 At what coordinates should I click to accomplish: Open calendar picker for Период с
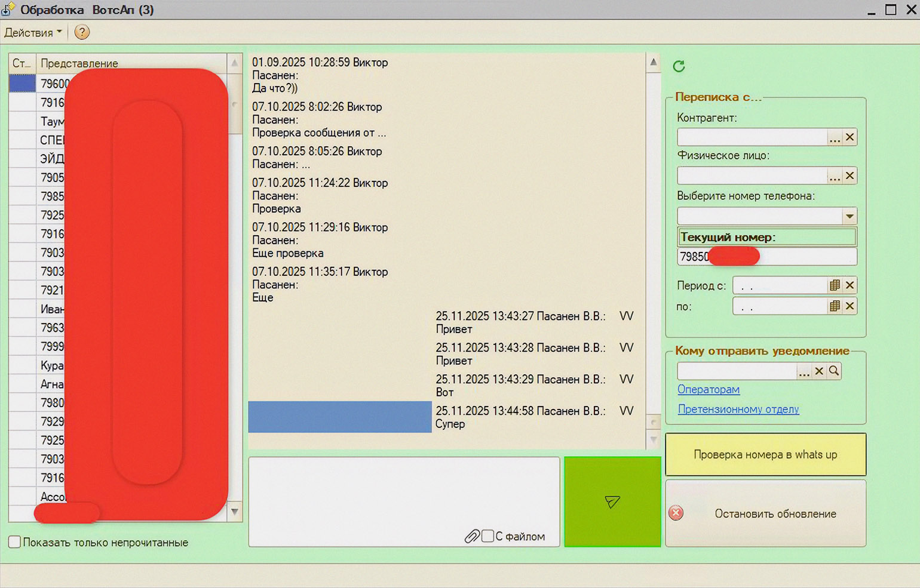(835, 285)
